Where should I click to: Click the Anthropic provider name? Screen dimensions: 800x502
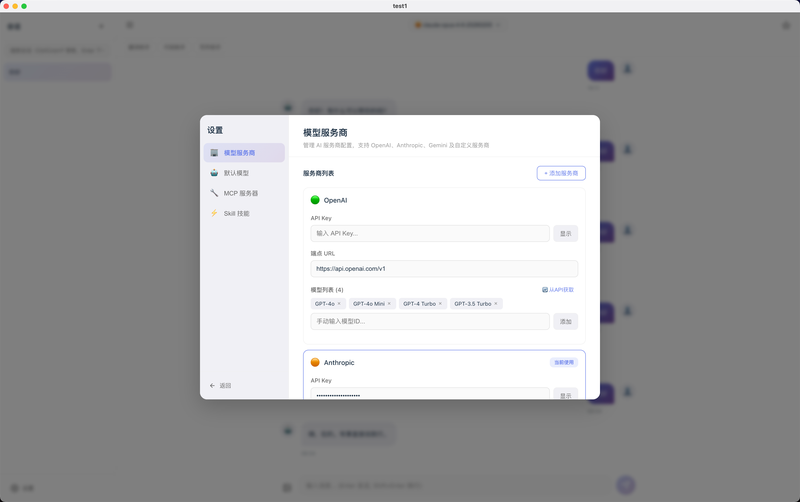[339, 362]
